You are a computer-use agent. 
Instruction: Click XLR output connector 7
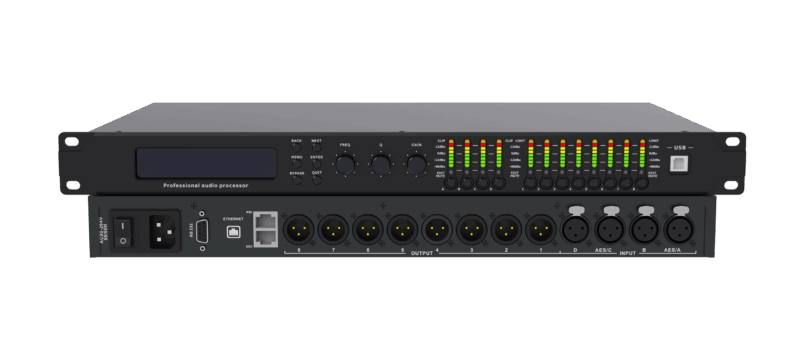[333, 229]
